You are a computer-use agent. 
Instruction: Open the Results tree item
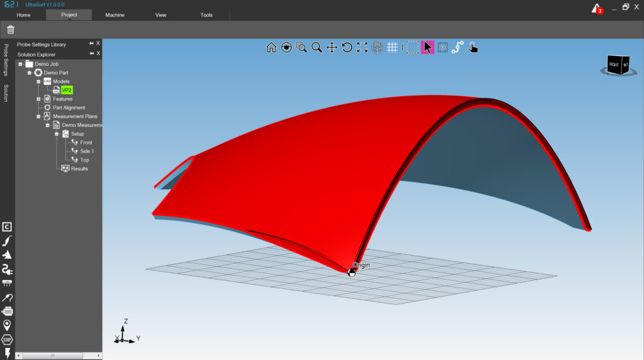pos(79,169)
